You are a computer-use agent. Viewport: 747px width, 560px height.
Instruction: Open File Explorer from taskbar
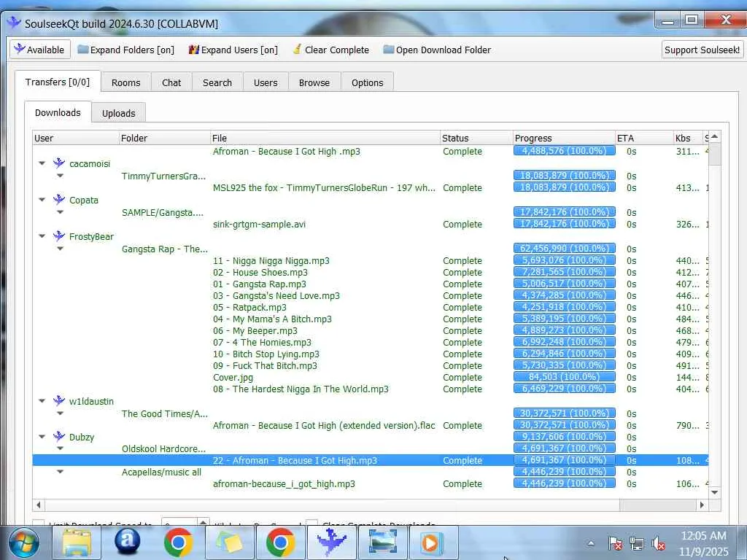click(75, 542)
